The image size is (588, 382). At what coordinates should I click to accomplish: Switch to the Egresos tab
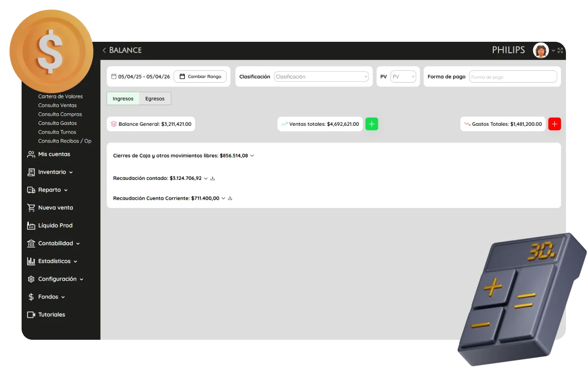[155, 99]
